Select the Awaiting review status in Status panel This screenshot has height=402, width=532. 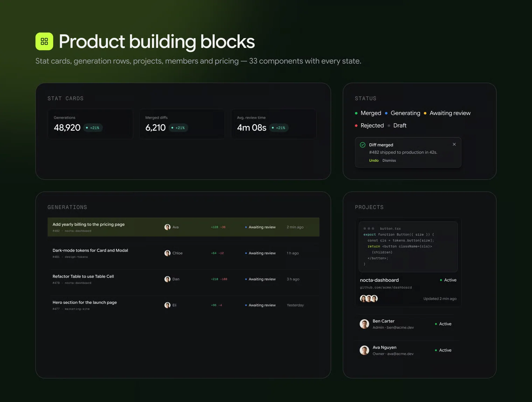(447, 113)
